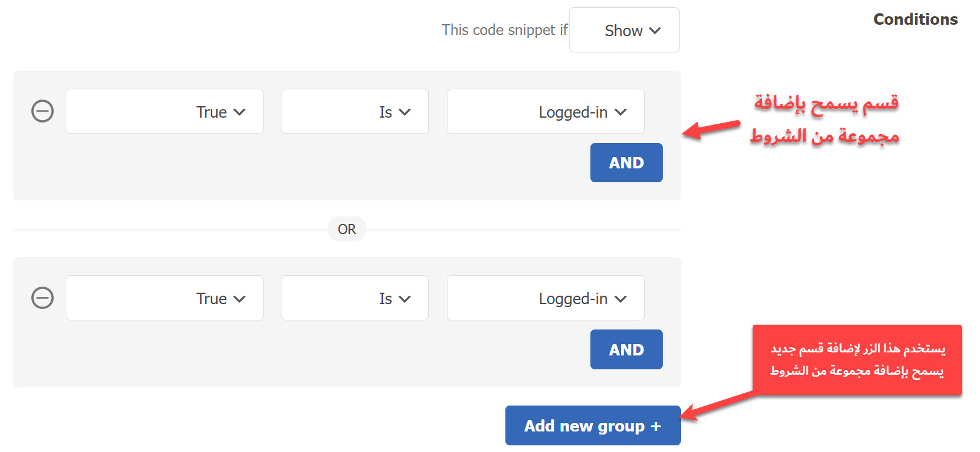Image resolution: width=980 pixels, height=452 pixels.
Task: Add an AND condition to the second group
Action: (627, 349)
